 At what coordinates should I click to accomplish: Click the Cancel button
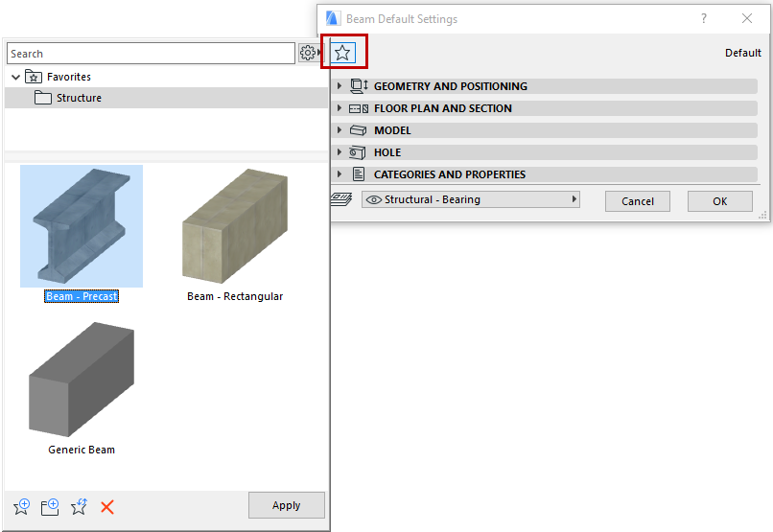[638, 201]
